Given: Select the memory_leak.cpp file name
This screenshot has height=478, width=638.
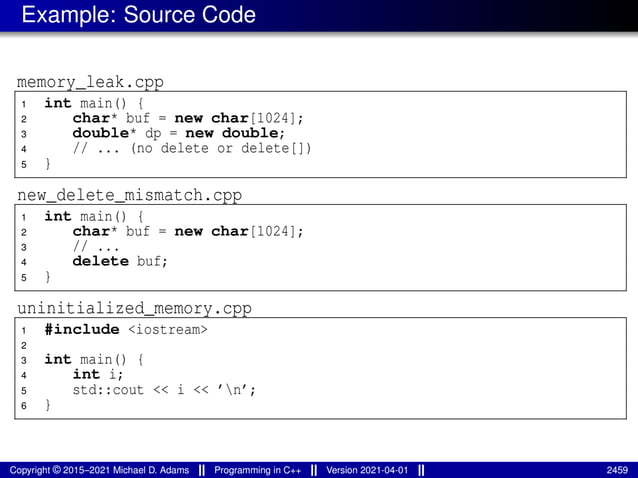Looking at the screenshot, I should pyautogui.click(x=90, y=82).
